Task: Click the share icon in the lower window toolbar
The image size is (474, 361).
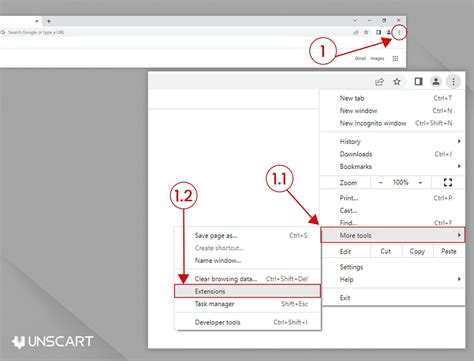Action: pos(379,82)
